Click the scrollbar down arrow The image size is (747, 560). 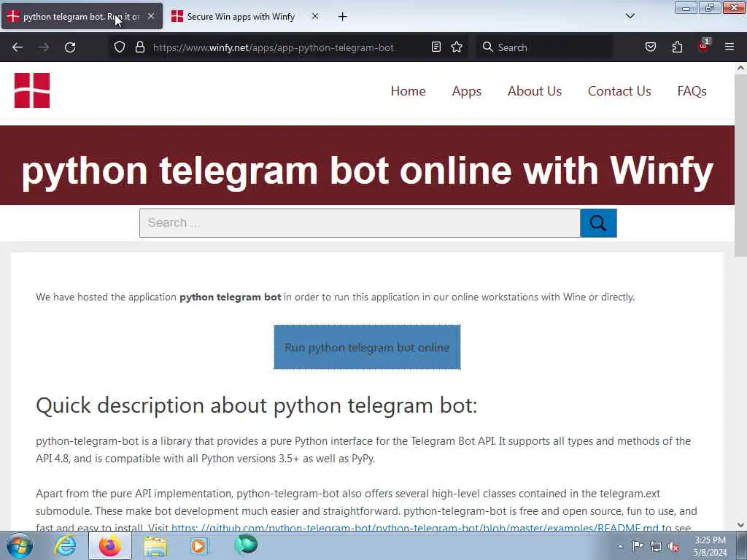740,525
